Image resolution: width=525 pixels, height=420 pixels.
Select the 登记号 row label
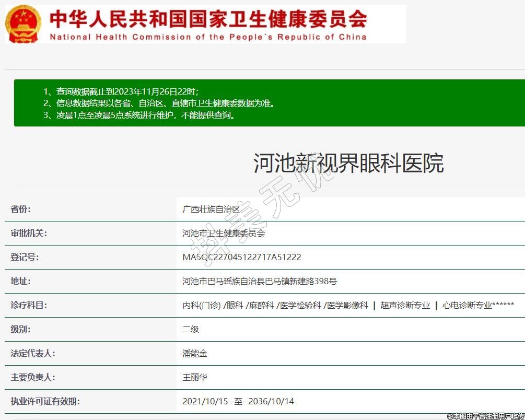pyautogui.click(x=25, y=257)
